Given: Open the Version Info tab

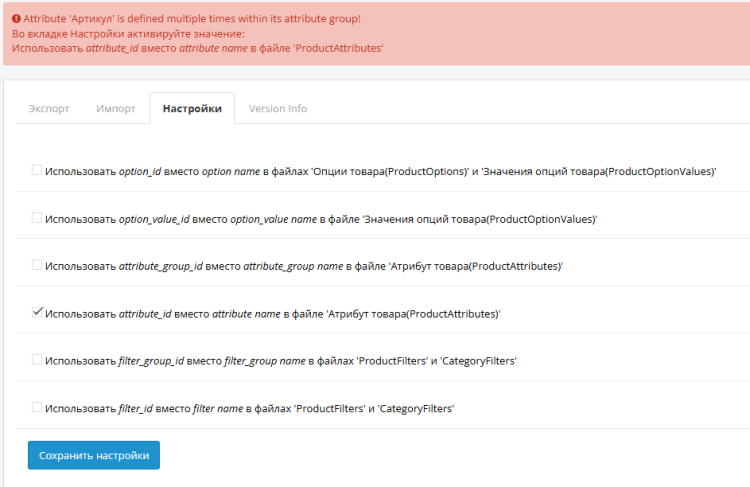Looking at the screenshot, I should coord(277,109).
